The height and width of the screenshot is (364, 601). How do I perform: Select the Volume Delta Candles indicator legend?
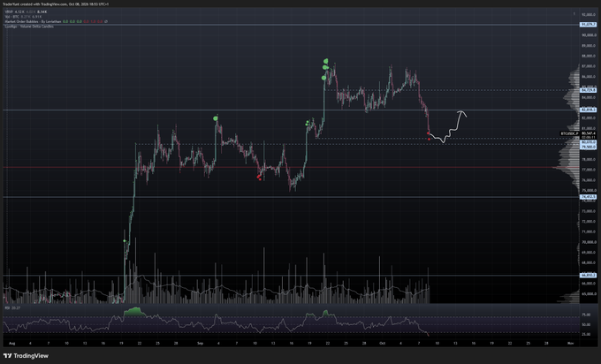(x=29, y=27)
